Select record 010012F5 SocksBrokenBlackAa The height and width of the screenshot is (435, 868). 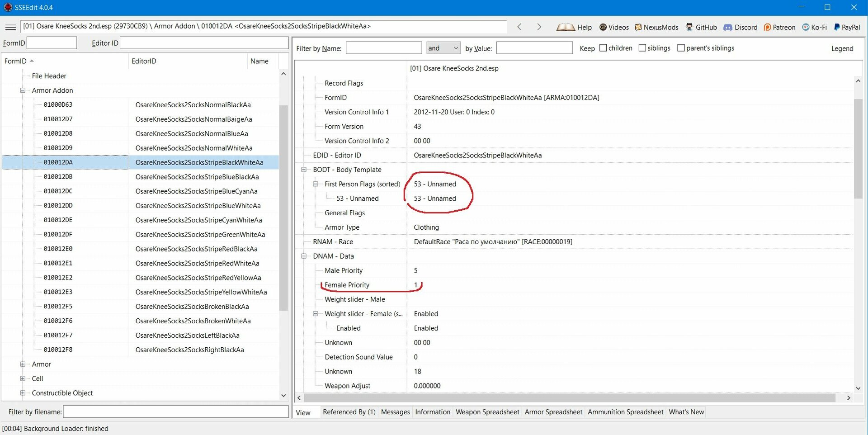pos(140,307)
